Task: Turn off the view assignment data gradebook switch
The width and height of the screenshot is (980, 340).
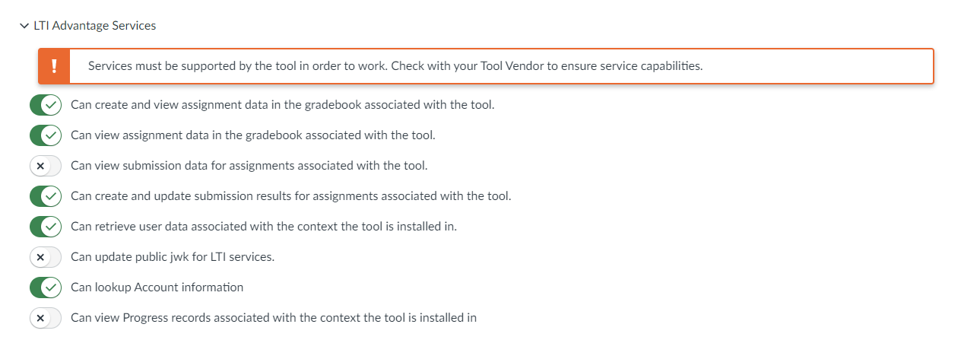Action: pyautogui.click(x=46, y=135)
